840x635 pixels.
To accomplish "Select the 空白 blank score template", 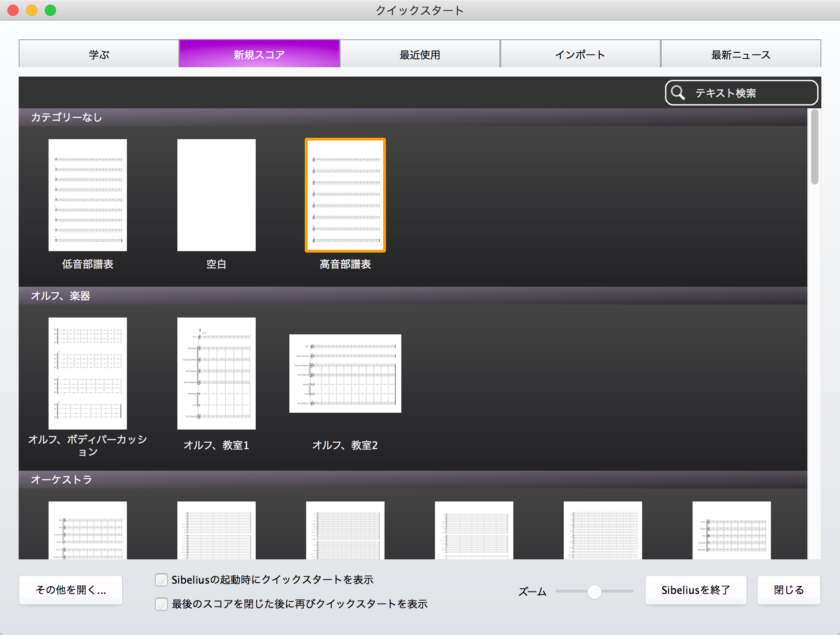I will (x=217, y=195).
